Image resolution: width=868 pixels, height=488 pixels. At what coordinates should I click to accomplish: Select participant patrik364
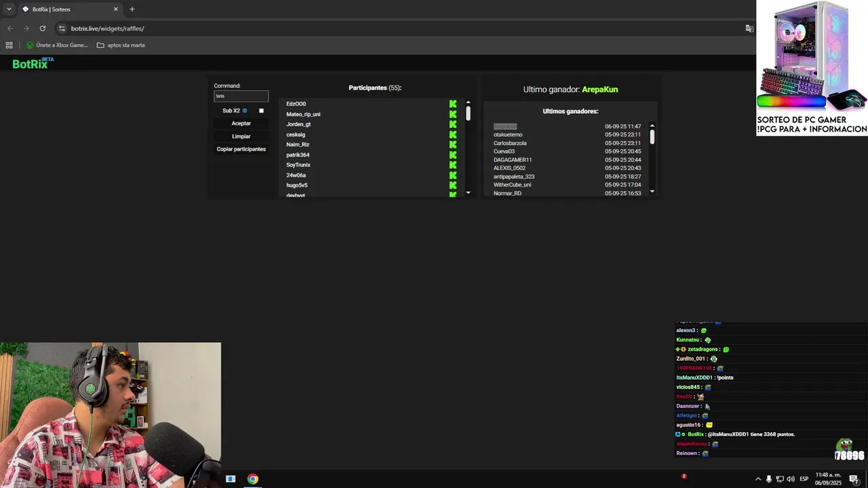(x=298, y=155)
